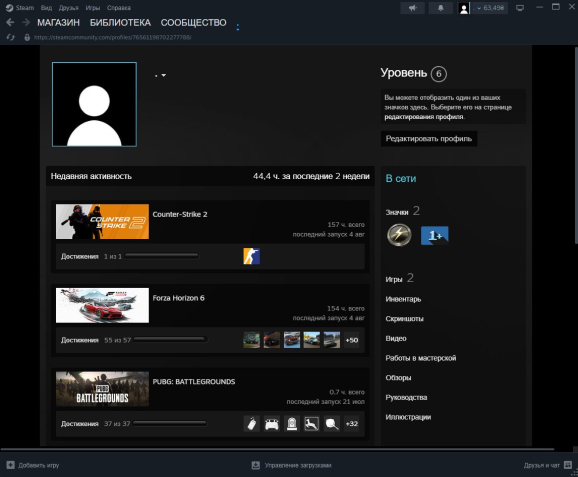Click PUBG car achievement icon
Viewport: 578px width, 477px height.
(x=272, y=424)
